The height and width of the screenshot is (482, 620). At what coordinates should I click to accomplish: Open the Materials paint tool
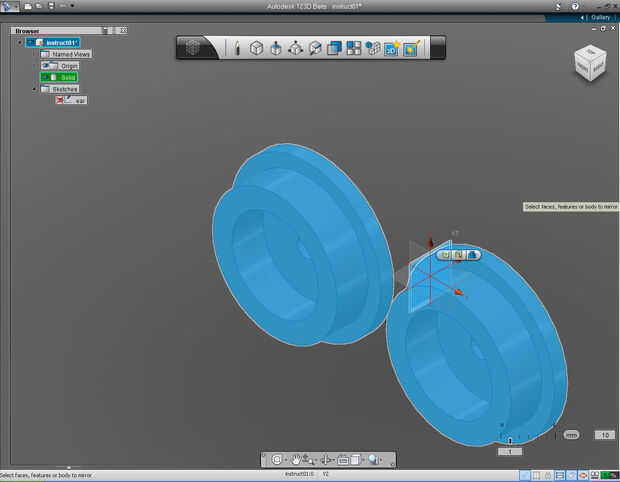(x=412, y=48)
